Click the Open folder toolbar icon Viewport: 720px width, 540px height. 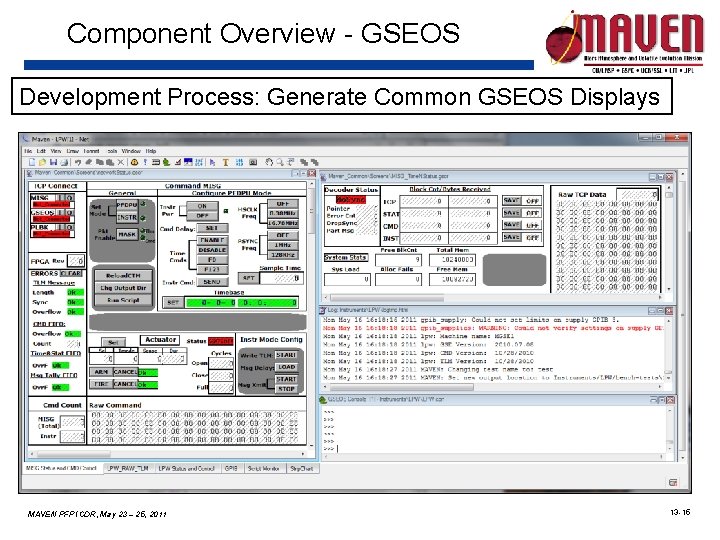click(42, 162)
